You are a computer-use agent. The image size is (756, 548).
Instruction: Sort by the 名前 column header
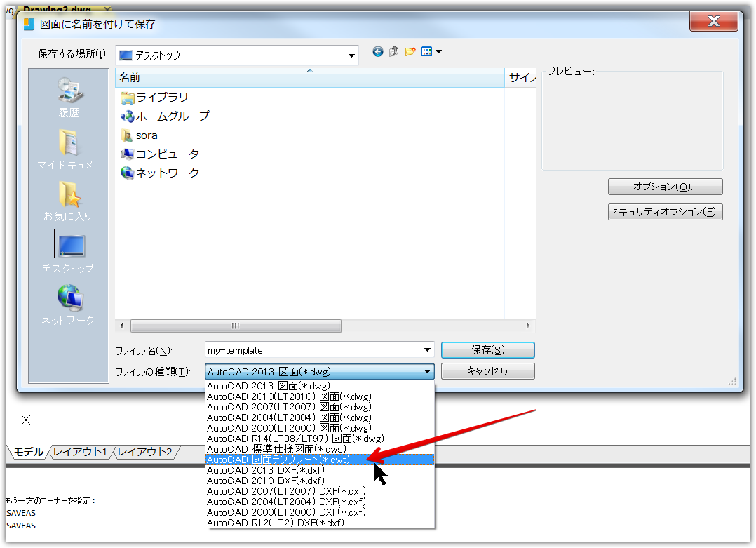coord(309,78)
